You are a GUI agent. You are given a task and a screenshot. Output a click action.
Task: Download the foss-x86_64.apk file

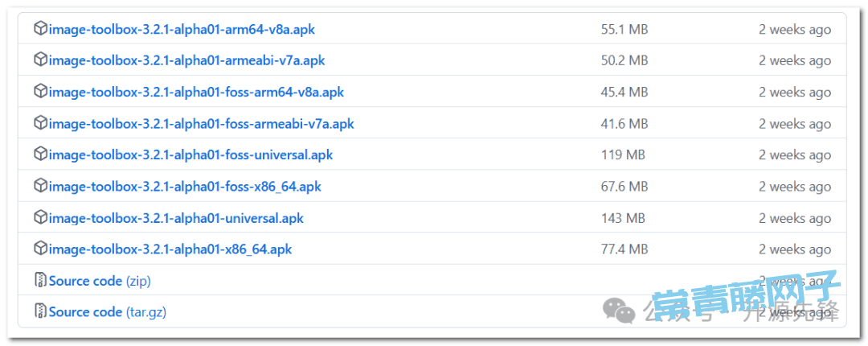click(x=185, y=187)
